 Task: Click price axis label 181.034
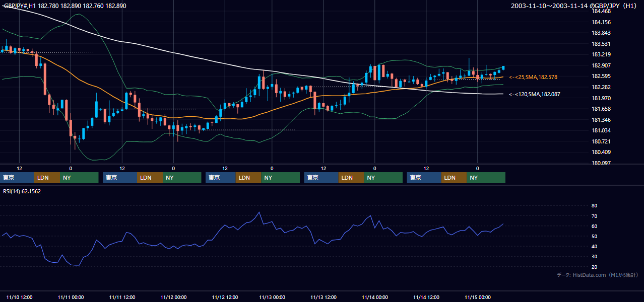tap(602, 130)
